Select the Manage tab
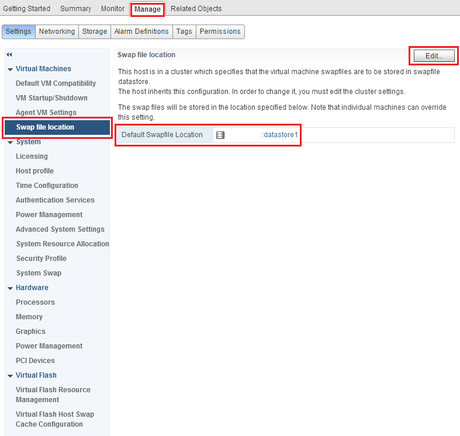The height and width of the screenshot is (436, 460). [147, 9]
